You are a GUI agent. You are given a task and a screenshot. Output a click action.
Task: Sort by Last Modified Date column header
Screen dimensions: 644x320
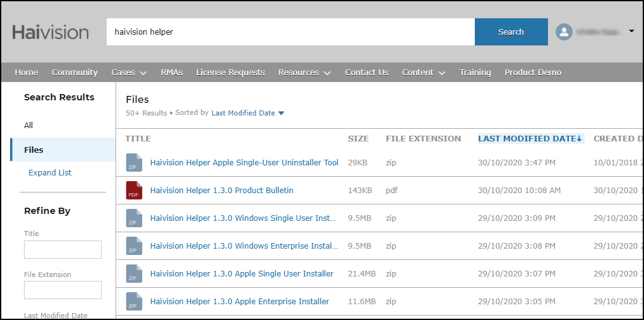(x=530, y=139)
